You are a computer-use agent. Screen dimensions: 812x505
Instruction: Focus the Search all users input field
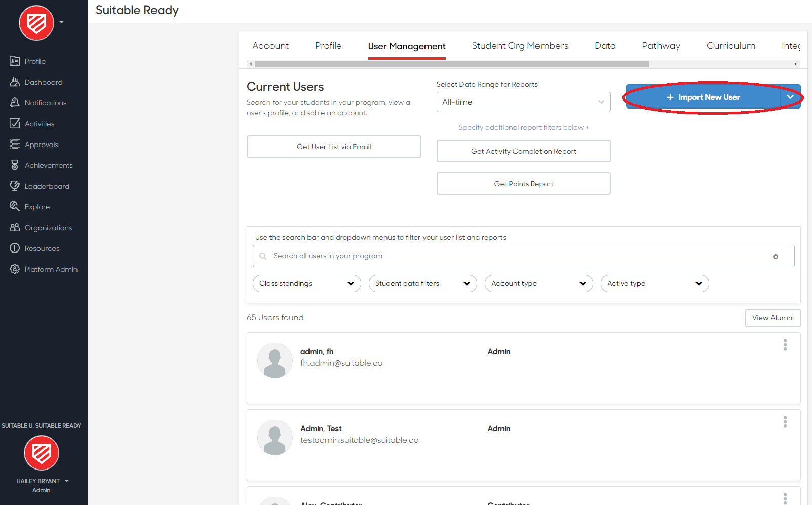click(x=523, y=256)
